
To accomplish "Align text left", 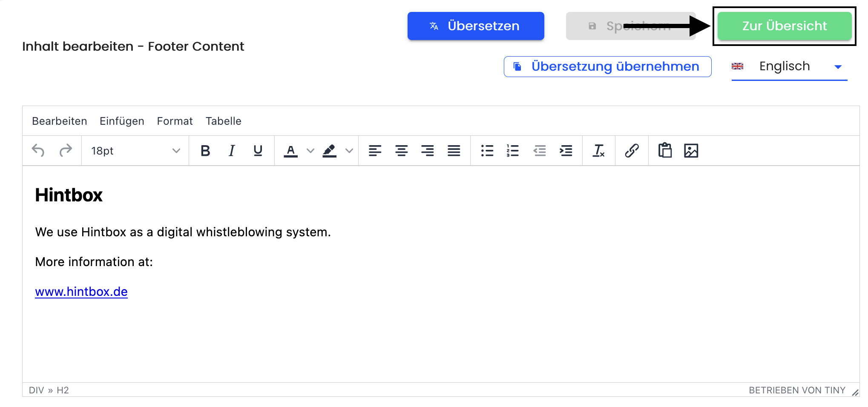I will 375,151.
